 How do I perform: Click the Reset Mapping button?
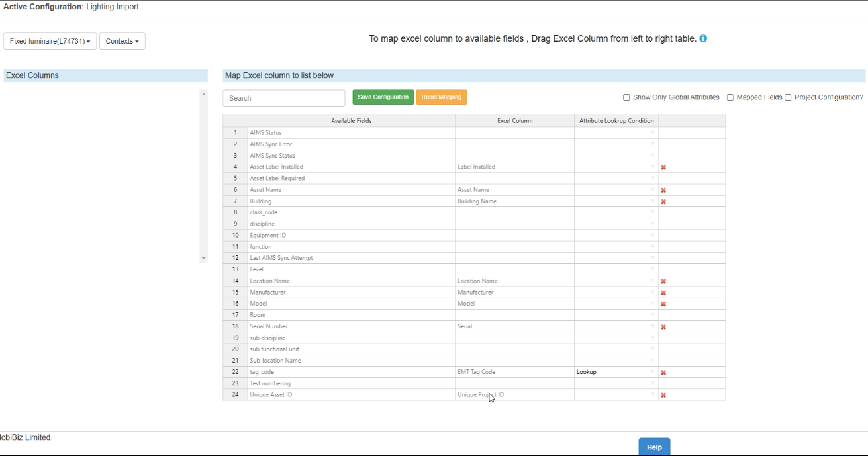[442, 97]
